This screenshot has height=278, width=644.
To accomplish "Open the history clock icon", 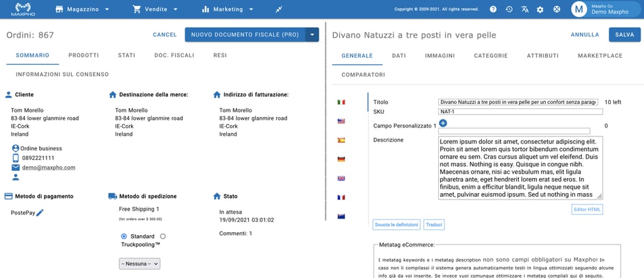I will [x=509, y=9].
